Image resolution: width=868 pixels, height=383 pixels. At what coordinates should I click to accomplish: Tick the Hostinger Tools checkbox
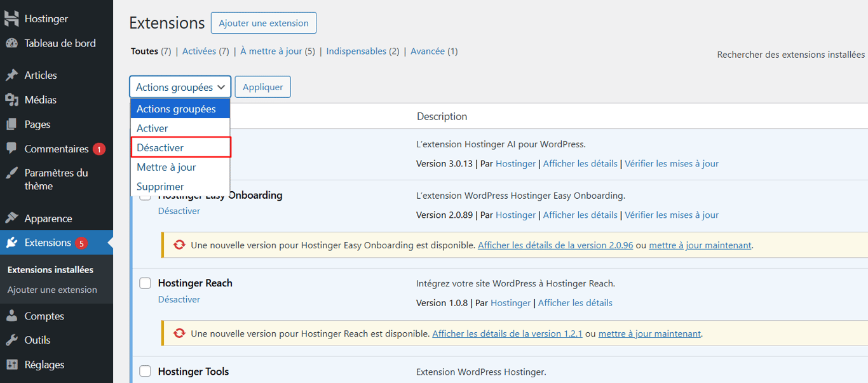pyautogui.click(x=145, y=372)
